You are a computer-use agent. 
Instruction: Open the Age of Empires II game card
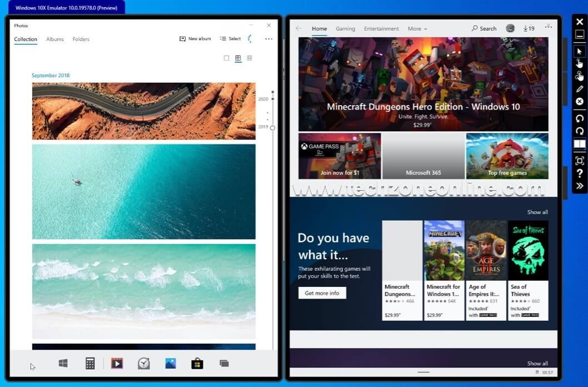click(x=486, y=270)
